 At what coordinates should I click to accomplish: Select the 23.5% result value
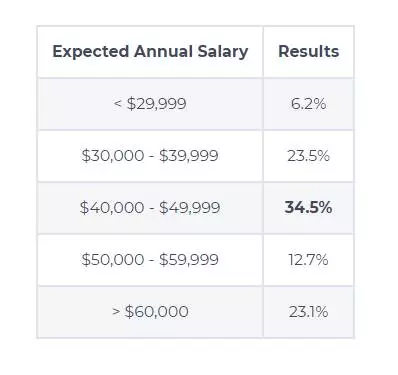[x=309, y=156]
